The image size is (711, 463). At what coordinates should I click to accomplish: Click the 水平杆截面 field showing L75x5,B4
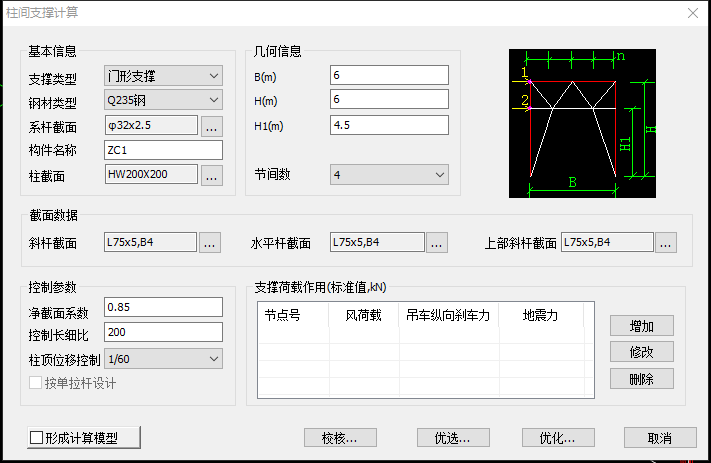tap(377, 242)
